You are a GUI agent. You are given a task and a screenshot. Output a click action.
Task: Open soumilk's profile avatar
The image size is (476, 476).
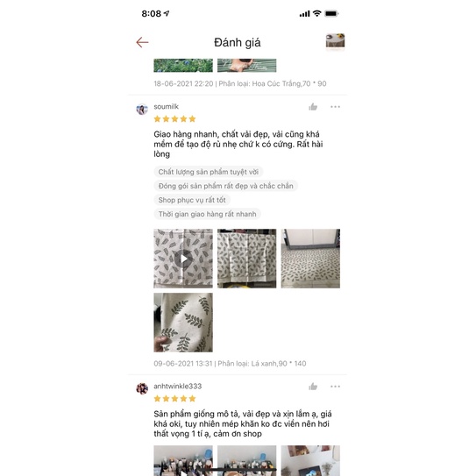[x=142, y=110]
